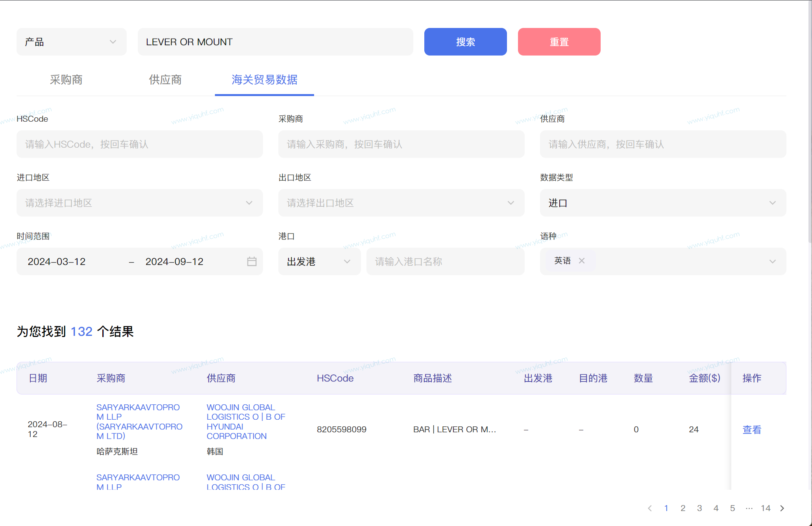Open the 进口地区 dropdown
This screenshot has width=812, height=526.
click(x=139, y=203)
